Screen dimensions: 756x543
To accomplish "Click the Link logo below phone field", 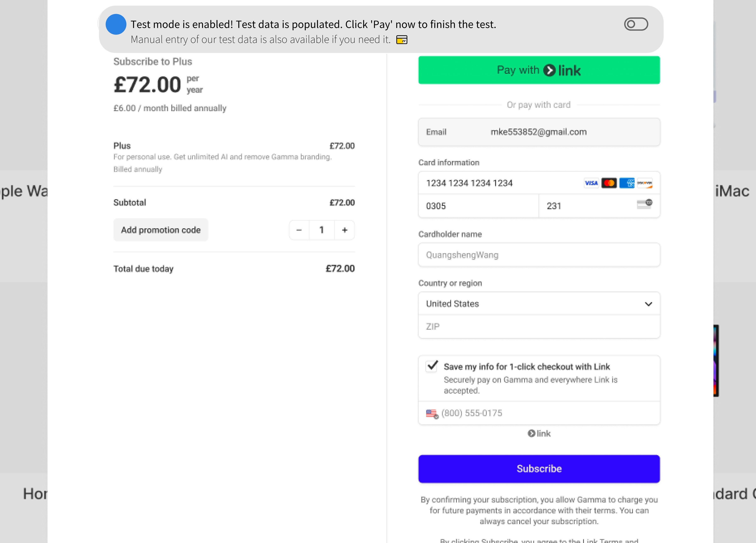I will pos(539,434).
